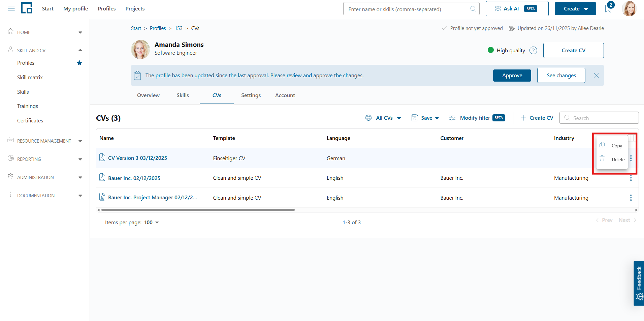Open actions menu for Bauer Inc. 02/12/2025 row

coord(631,178)
